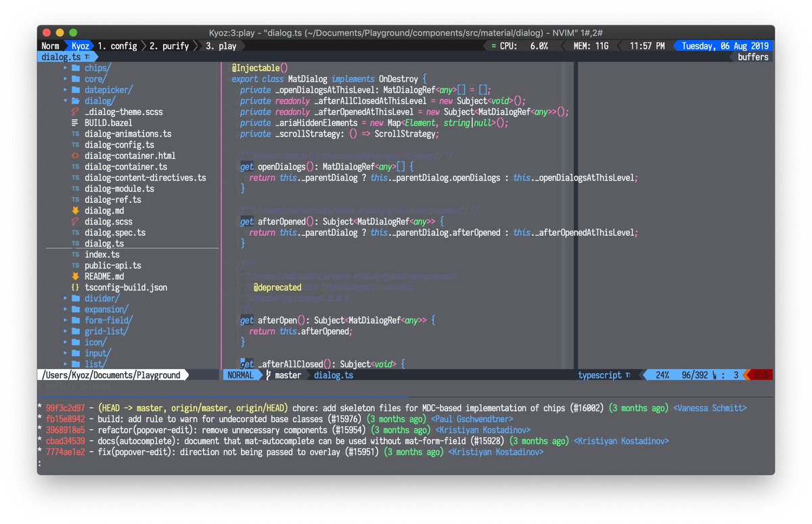Click author name Vanessa Schmitt
The image size is (812, 524).
pyautogui.click(x=710, y=408)
